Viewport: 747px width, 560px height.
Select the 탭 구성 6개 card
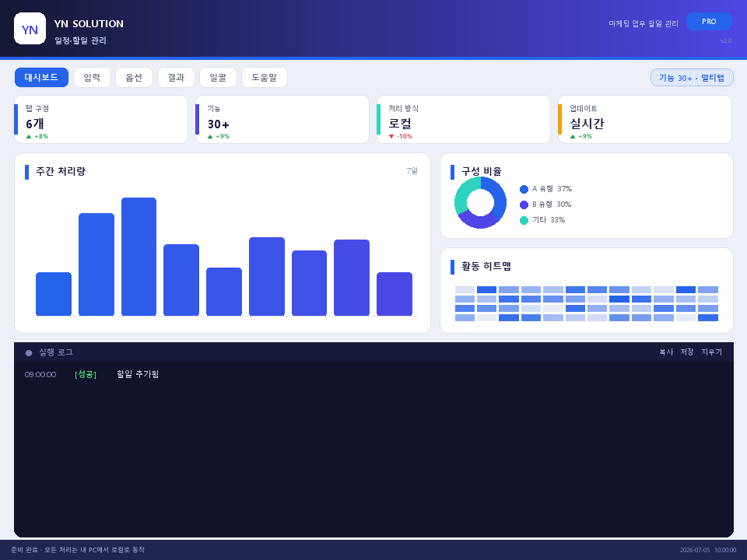(101, 120)
